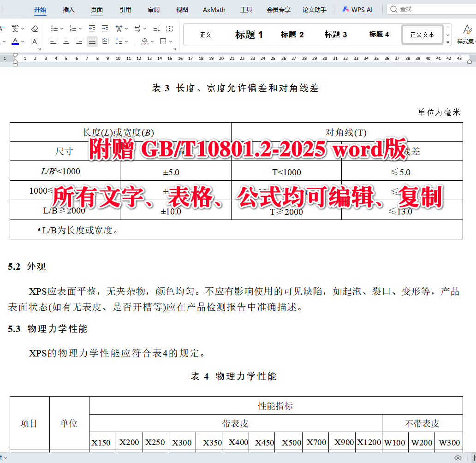
Task: Open the AxMath tab
Action: [214, 10]
